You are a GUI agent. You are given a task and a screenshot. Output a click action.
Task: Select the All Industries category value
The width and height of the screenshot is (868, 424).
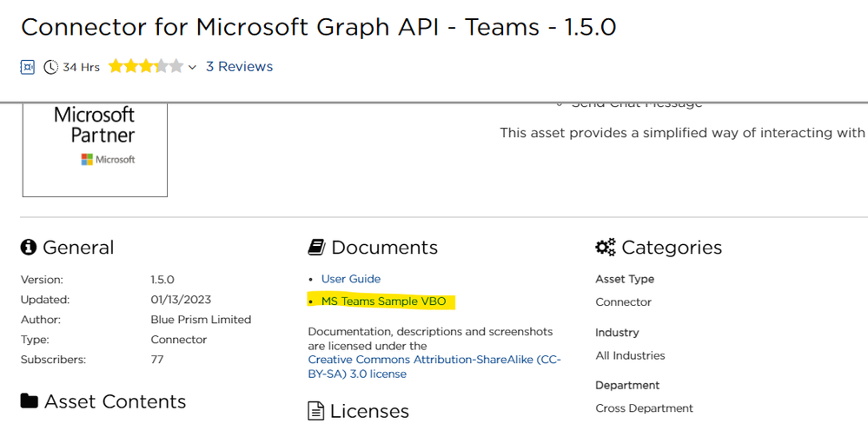pos(630,355)
